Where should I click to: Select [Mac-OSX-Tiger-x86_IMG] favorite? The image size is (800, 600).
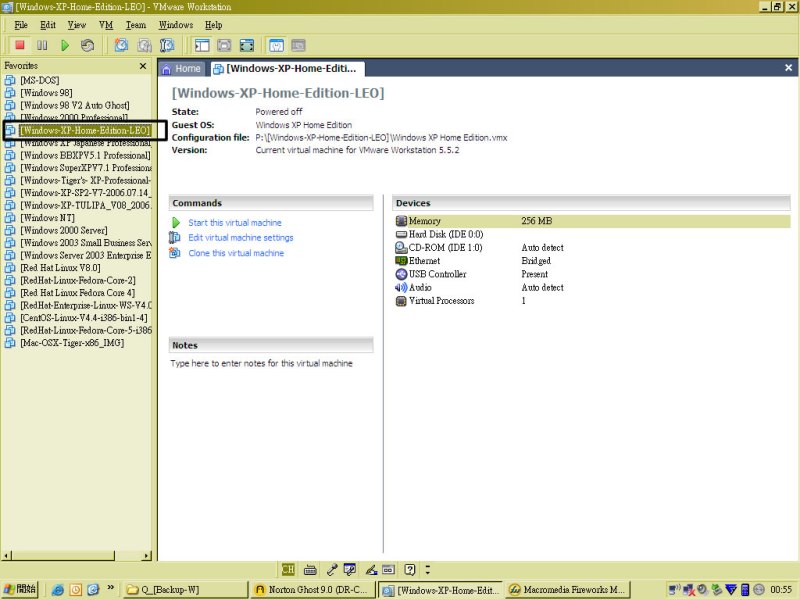(72, 343)
